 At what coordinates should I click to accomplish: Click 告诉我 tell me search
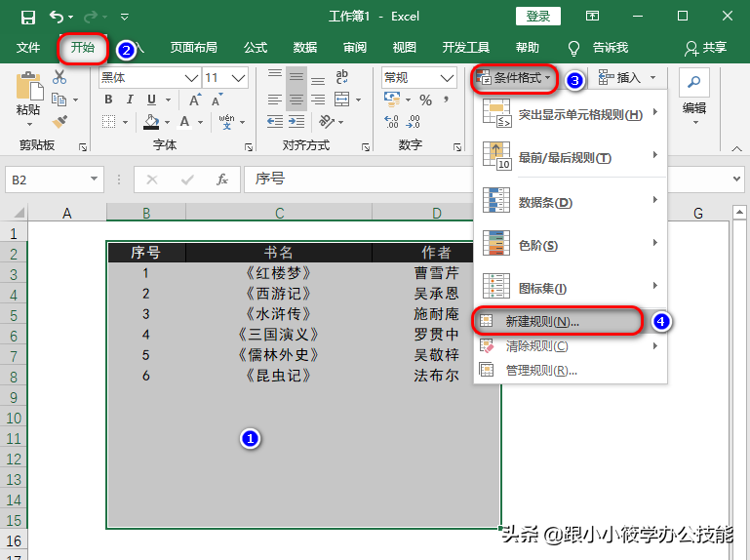[x=598, y=48]
